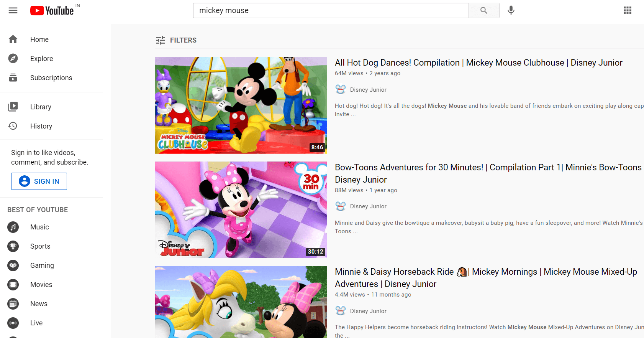Open Subscriptions from the sidebar
This screenshot has width=644, height=338.
point(52,77)
